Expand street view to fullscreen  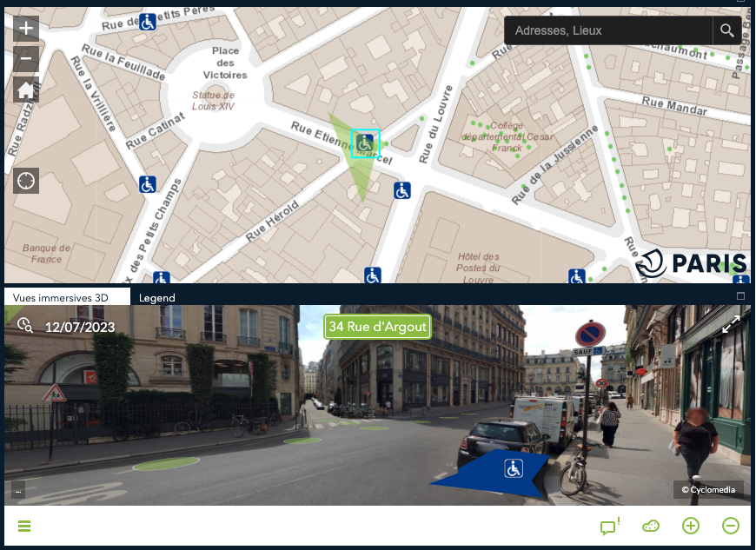coord(731,324)
